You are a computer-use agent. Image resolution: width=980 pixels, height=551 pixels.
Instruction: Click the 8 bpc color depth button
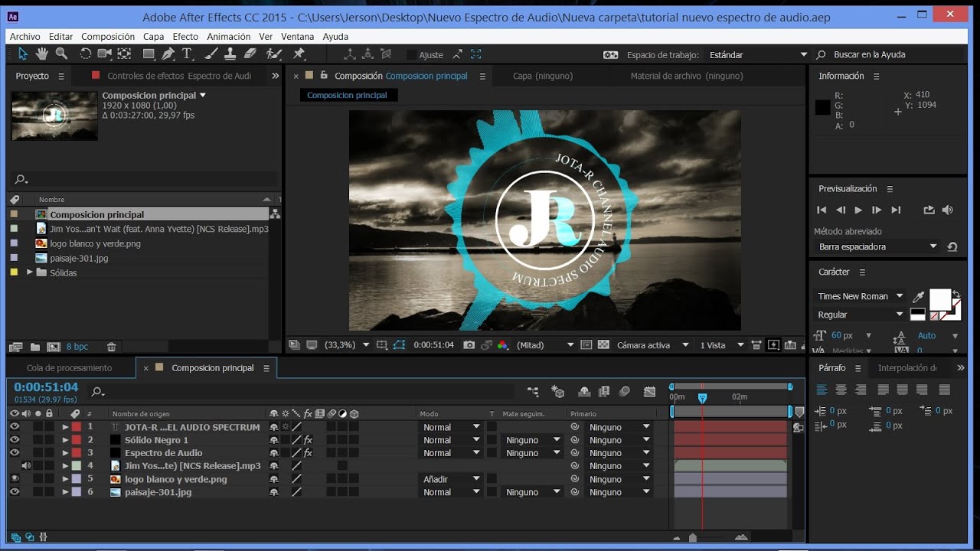(77, 347)
